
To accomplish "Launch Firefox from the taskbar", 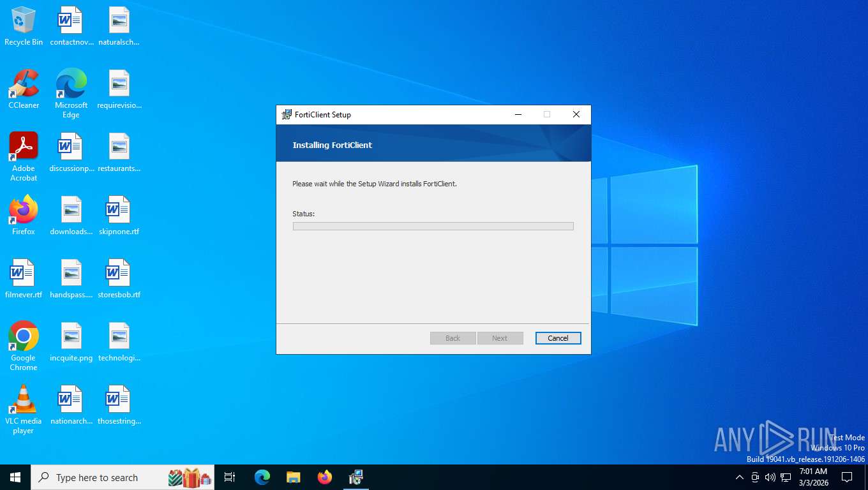I will pos(325,477).
